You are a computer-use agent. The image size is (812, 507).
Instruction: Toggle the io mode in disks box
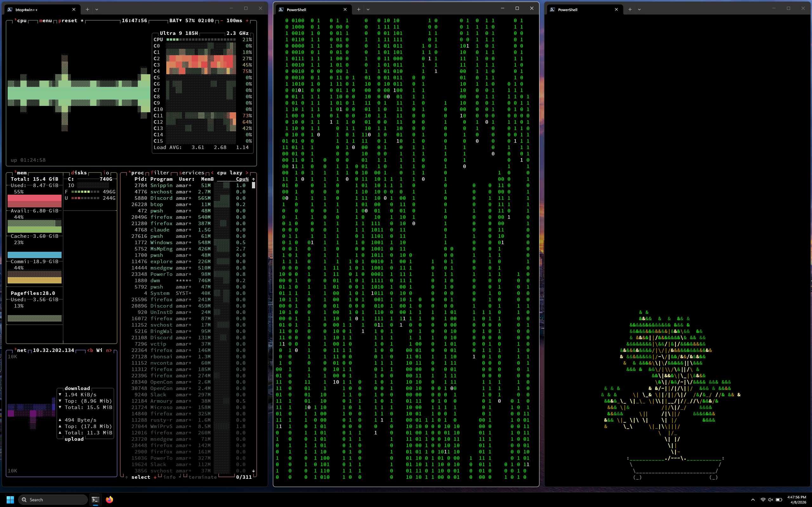106,173
